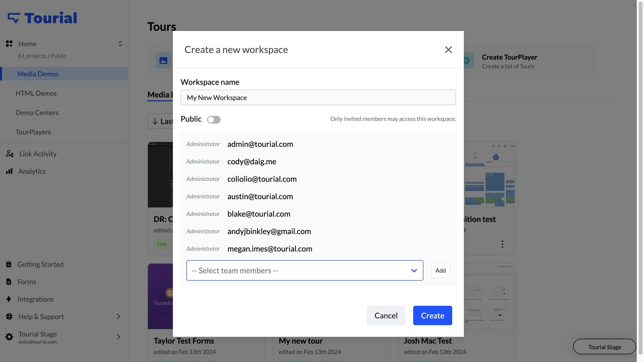This screenshot has height=362, width=644.
Task: Click the blue Create button
Action: [x=432, y=315]
